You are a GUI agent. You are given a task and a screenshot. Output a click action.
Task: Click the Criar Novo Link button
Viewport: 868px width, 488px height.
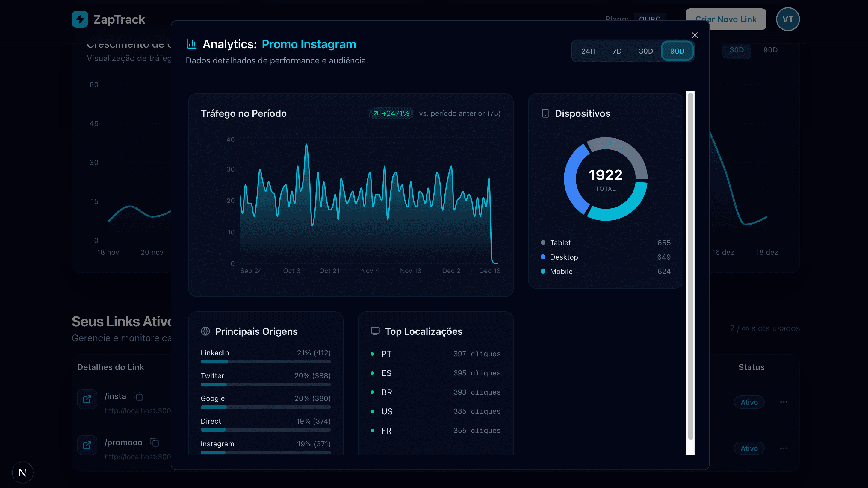tap(726, 19)
